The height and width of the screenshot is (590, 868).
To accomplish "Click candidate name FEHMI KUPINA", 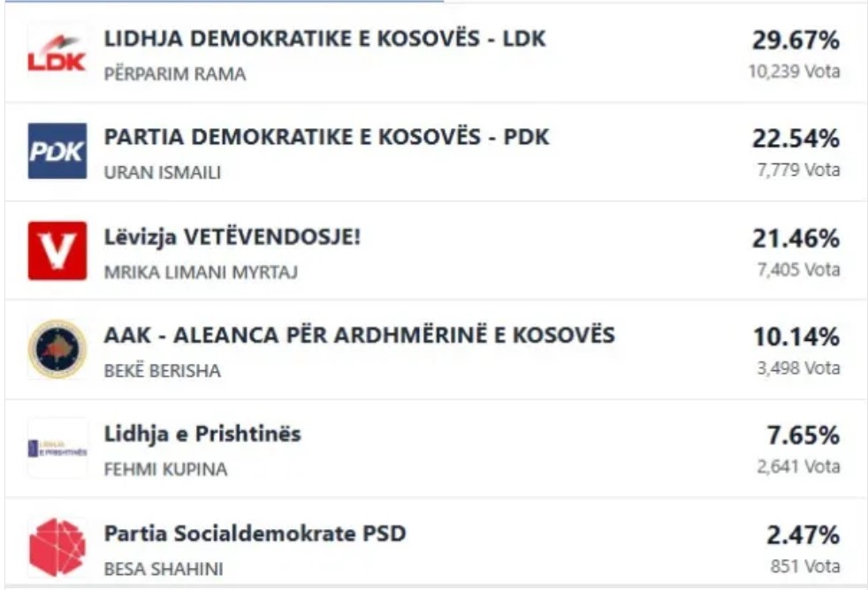I will pos(165,470).
